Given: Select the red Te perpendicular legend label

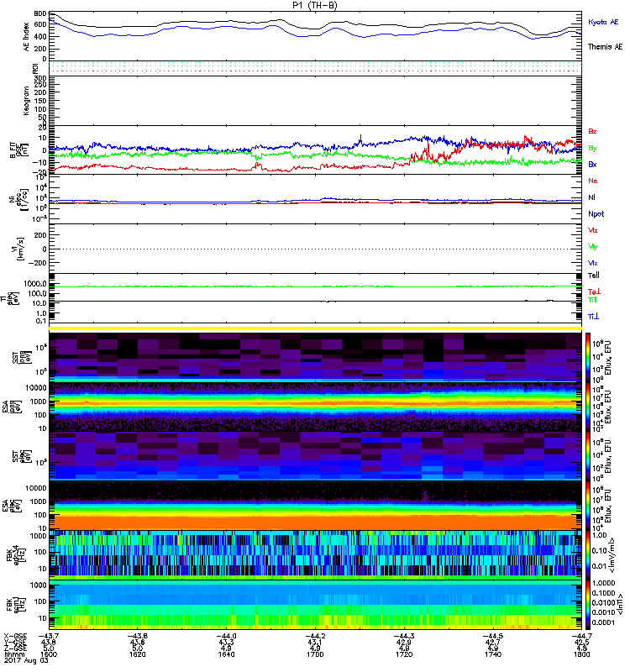Looking at the screenshot, I should coord(594,291).
